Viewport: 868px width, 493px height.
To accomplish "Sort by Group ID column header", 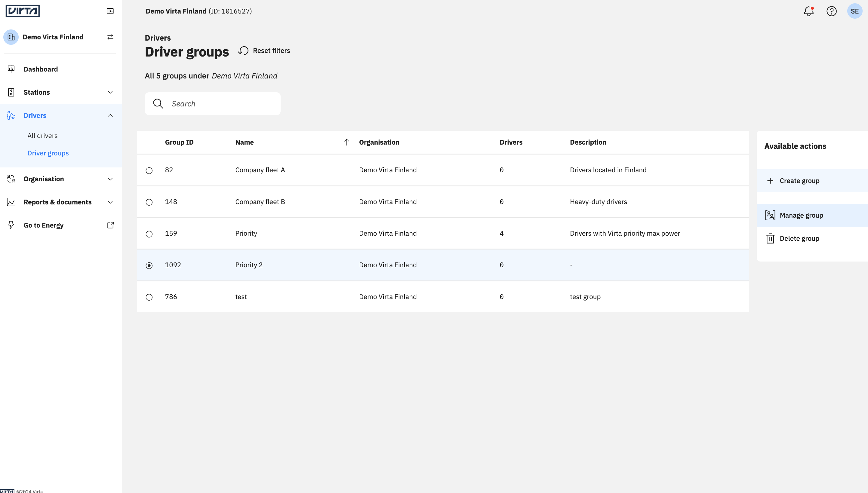I will tap(179, 142).
